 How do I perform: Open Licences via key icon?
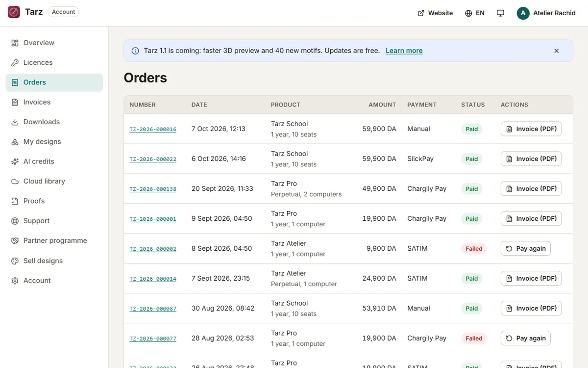pos(15,63)
